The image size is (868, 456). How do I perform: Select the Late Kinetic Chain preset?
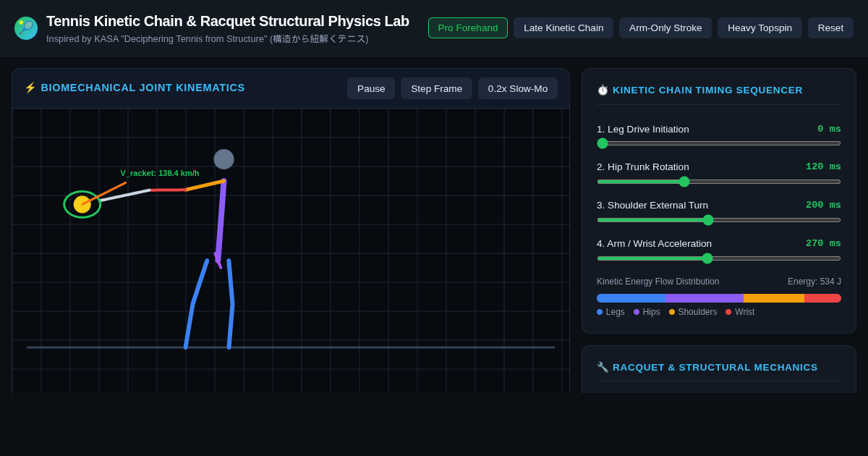coord(563,28)
